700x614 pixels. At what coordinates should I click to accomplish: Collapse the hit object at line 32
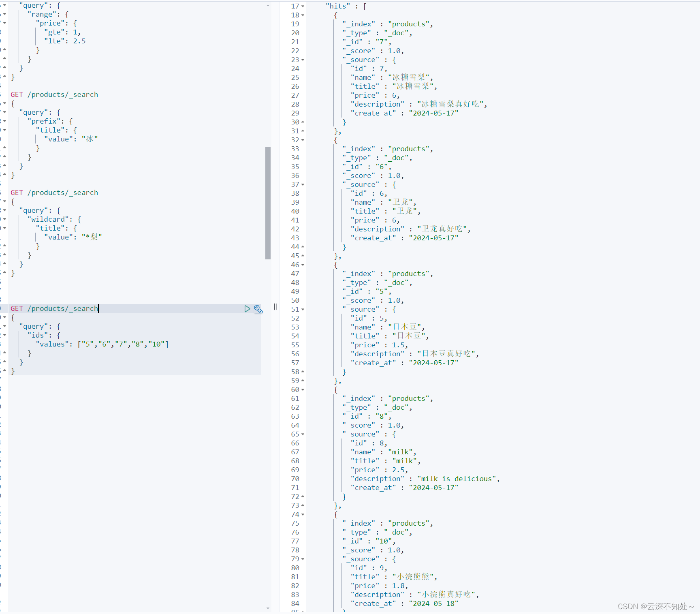pyautogui.click(x=303, y=140)
